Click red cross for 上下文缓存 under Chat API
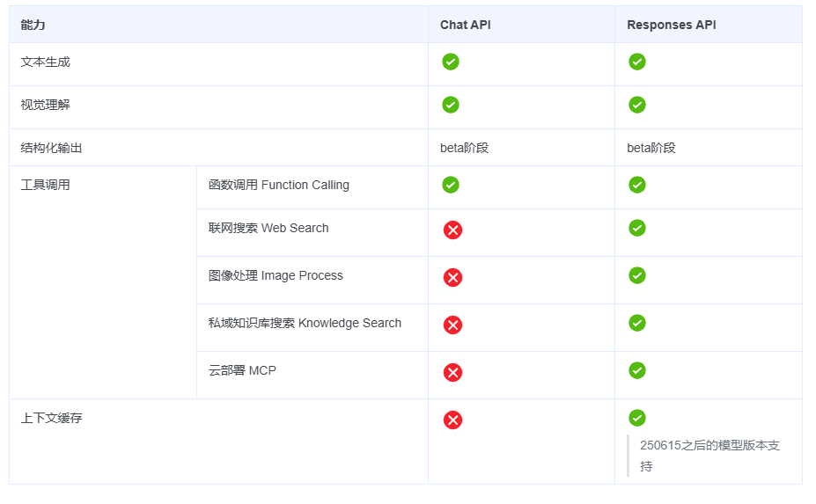 [452, 420]
